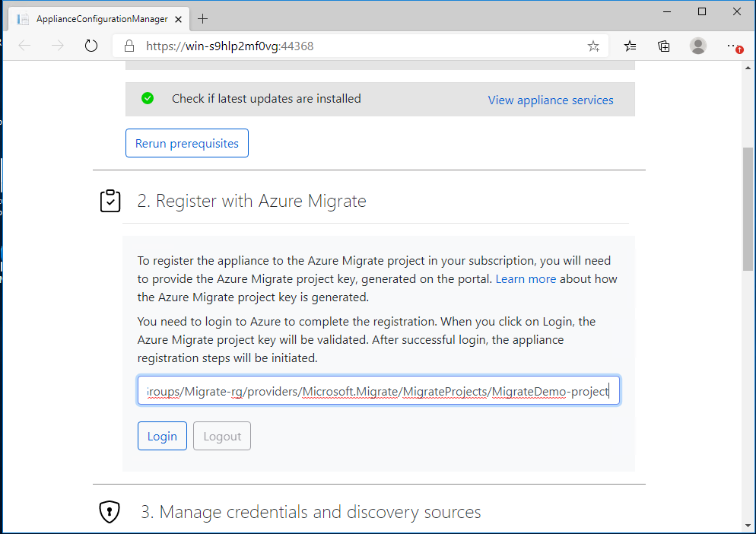Select the Azure Migrate project key field
Image resolution: width=756 pixels, height=534 pixels.
[x=378, y=390]
